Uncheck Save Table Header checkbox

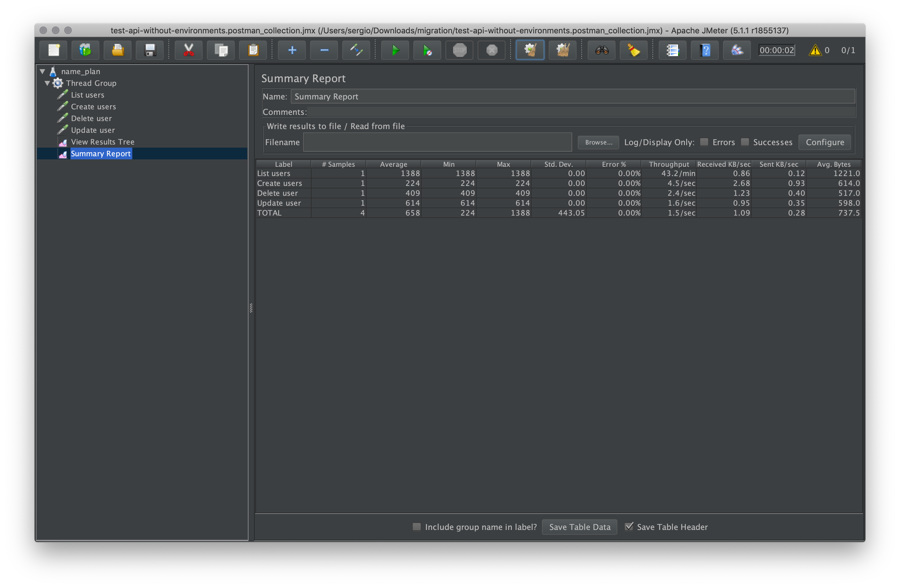click(x=629, y=527)
